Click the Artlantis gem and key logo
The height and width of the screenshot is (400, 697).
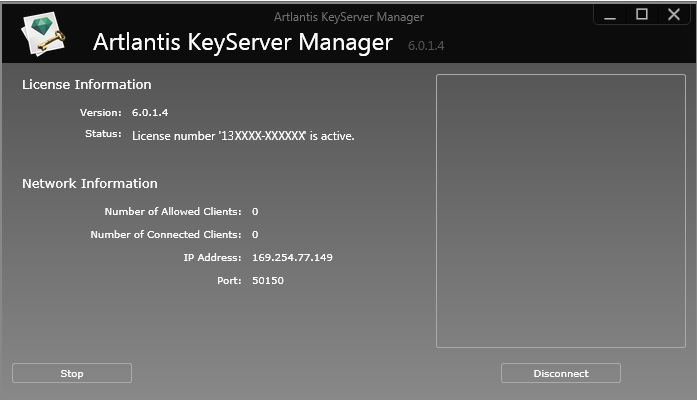43,34
